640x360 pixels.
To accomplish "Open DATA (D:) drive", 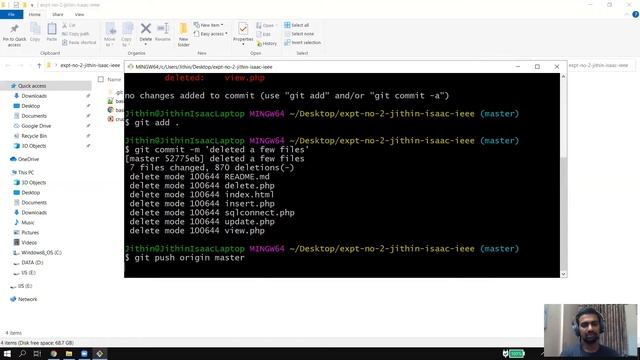I will 32,263.
